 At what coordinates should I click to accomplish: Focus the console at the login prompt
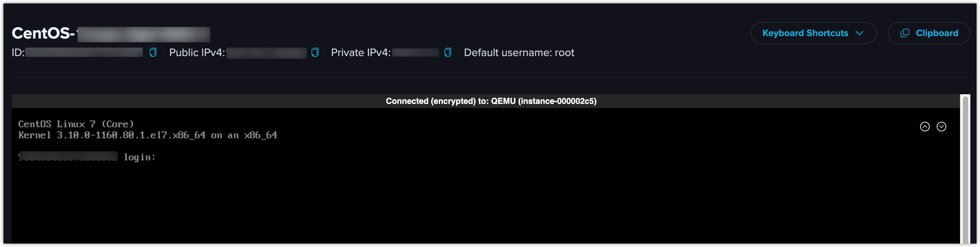tap(139, 157)
